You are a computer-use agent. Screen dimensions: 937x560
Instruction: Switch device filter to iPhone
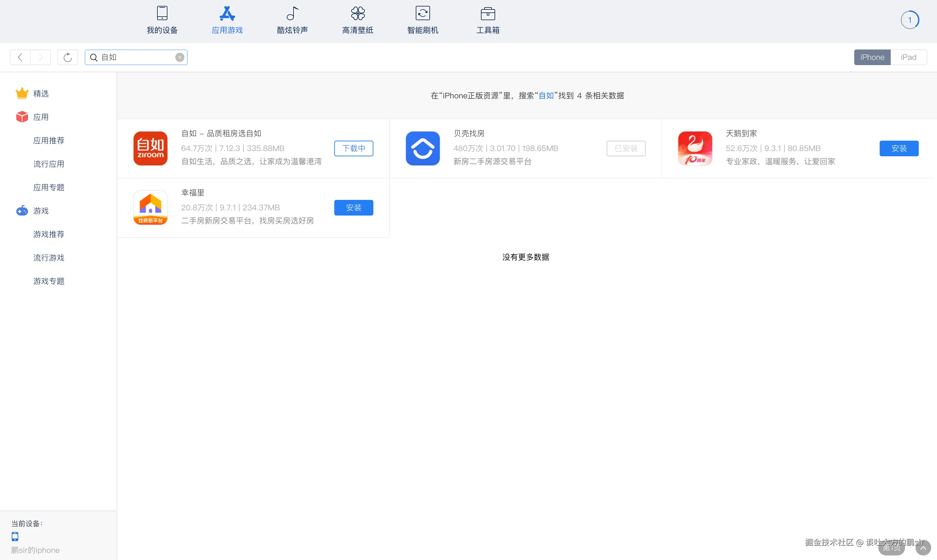pos(872,57)
